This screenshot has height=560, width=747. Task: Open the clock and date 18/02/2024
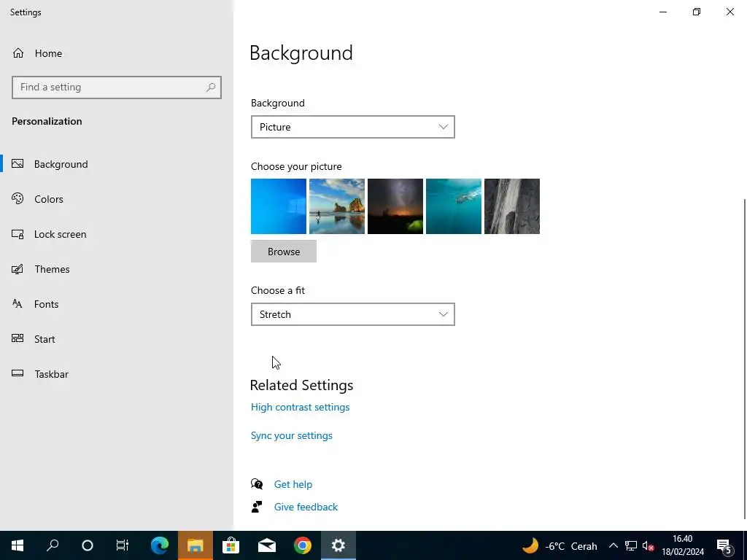pos(683,545)
